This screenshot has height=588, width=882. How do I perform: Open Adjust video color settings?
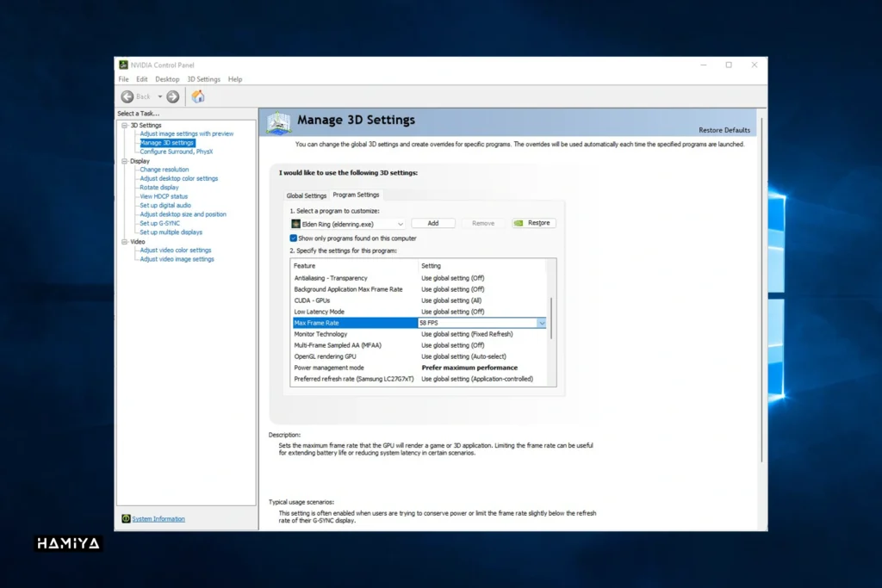(x=176, y=251)
